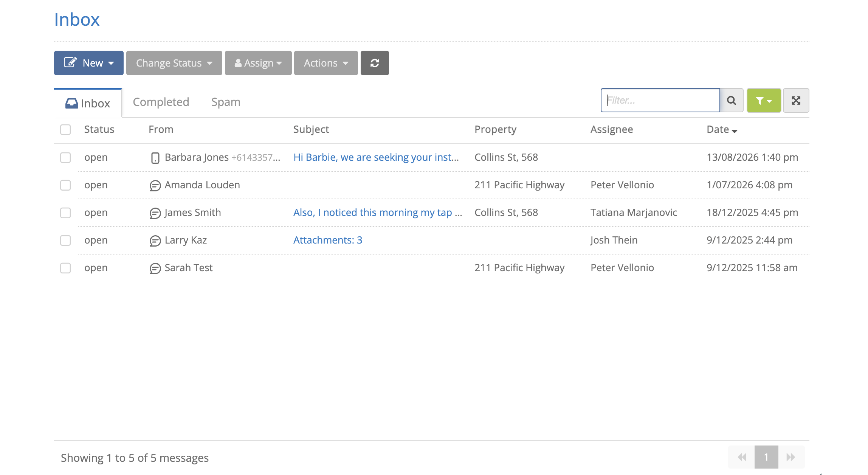Go to the first page arrow
This screenshot has height=475, width=868.
(742, 457)
